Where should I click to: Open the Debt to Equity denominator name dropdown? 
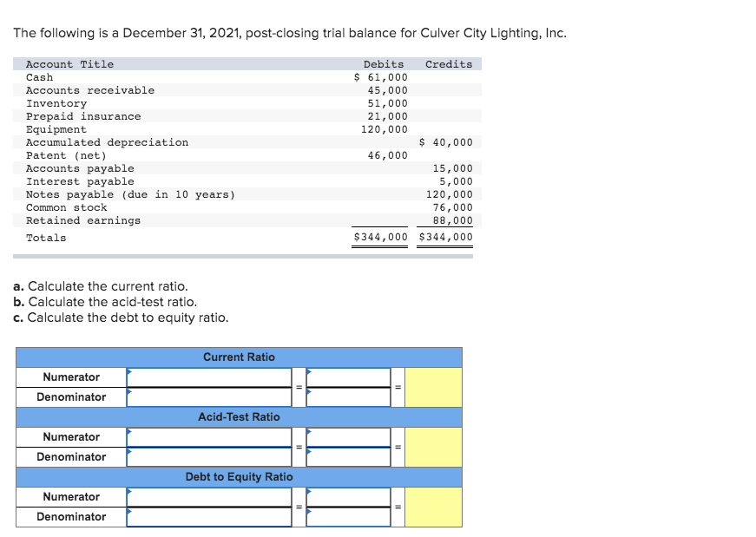click(209, 517)
